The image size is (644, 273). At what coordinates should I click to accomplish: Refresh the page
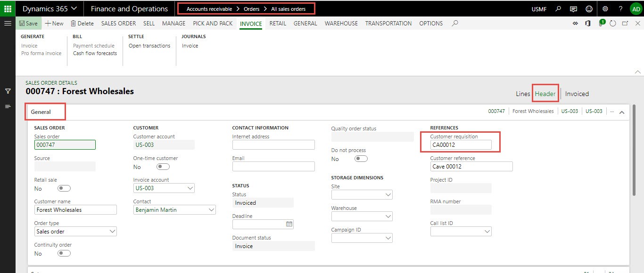point(613,23)
